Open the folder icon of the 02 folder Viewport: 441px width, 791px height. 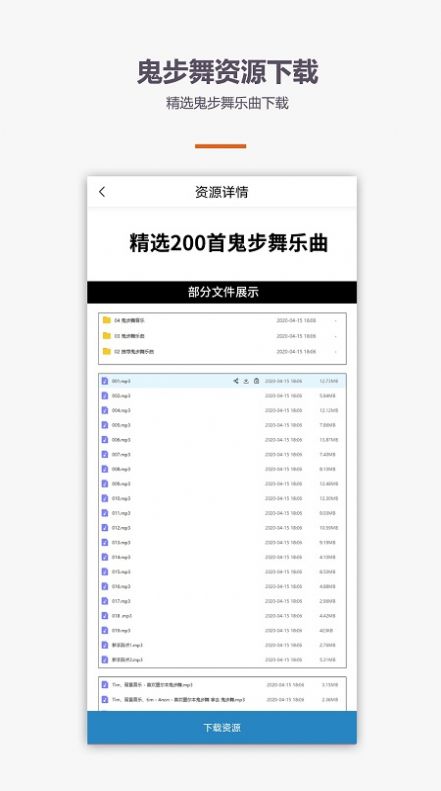point(106,352)
